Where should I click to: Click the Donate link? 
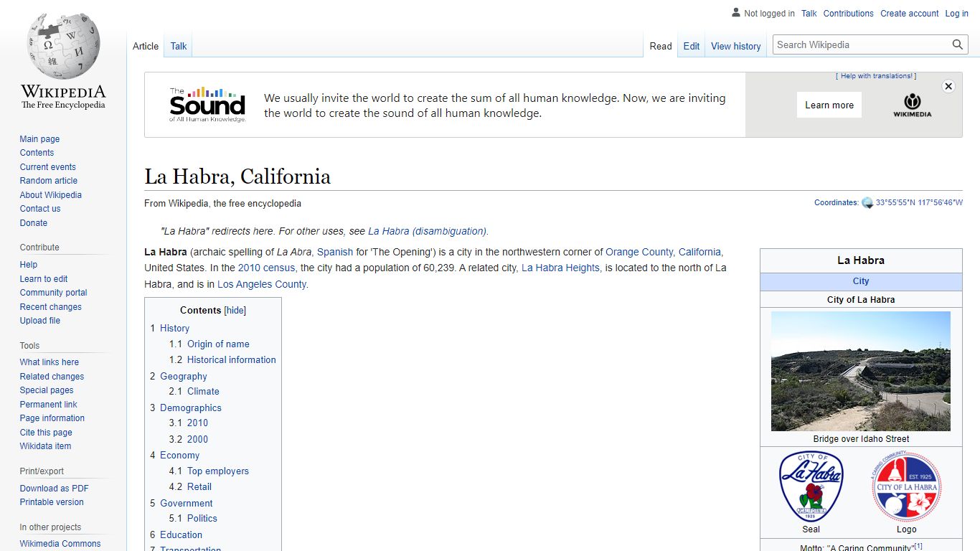pos(33,223)
